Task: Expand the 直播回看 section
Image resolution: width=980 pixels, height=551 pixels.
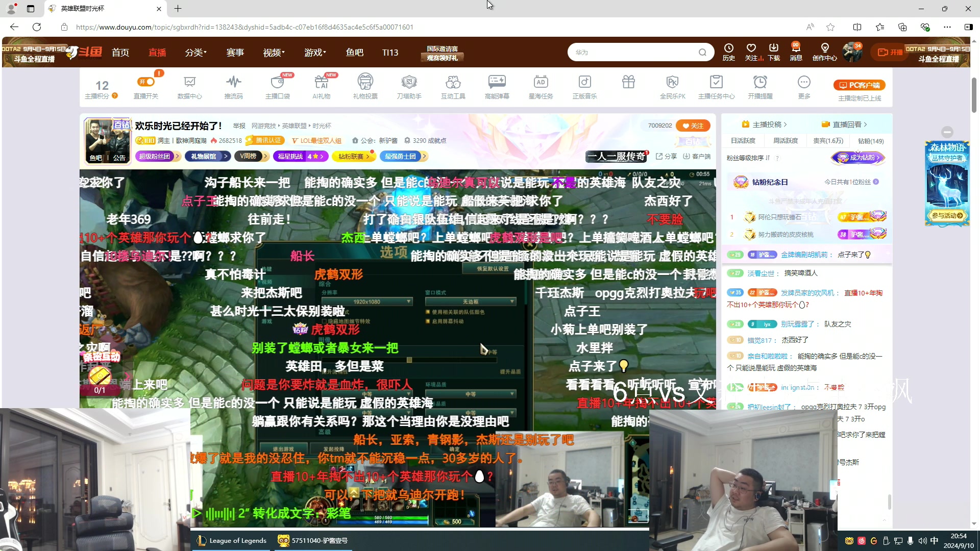Action: (x=844, y=124)
